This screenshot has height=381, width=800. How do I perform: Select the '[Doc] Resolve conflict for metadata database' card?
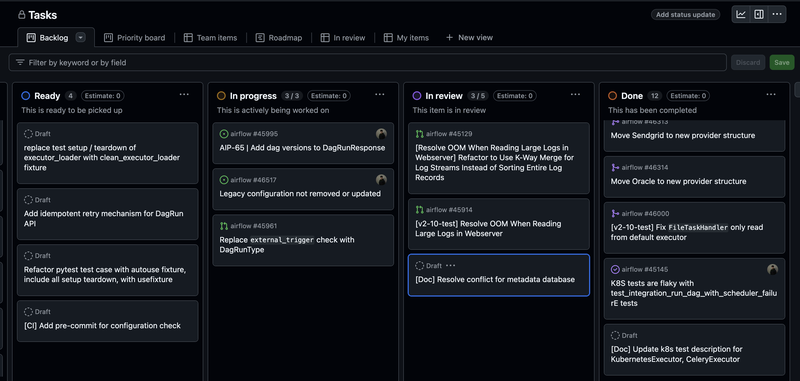point(498,275)
